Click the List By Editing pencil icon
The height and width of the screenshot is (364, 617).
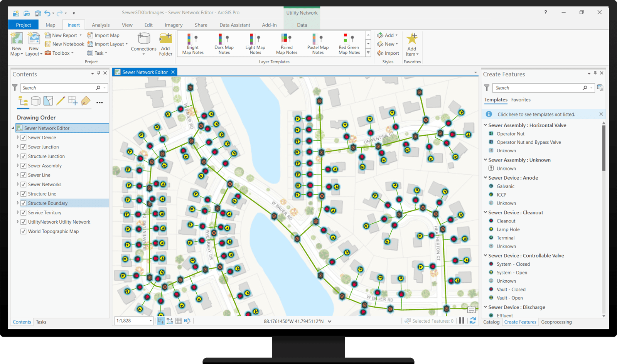tap(61, 101)
